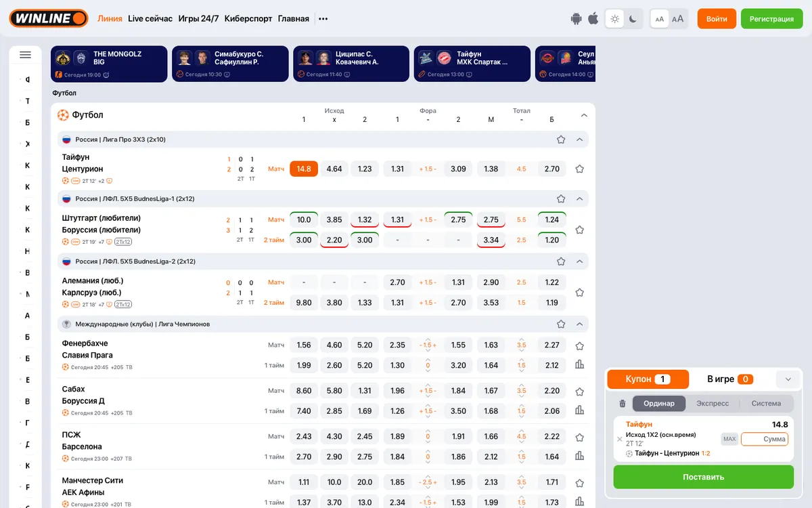Click the Winline logo
812x508 pixels.
point(49,18)
